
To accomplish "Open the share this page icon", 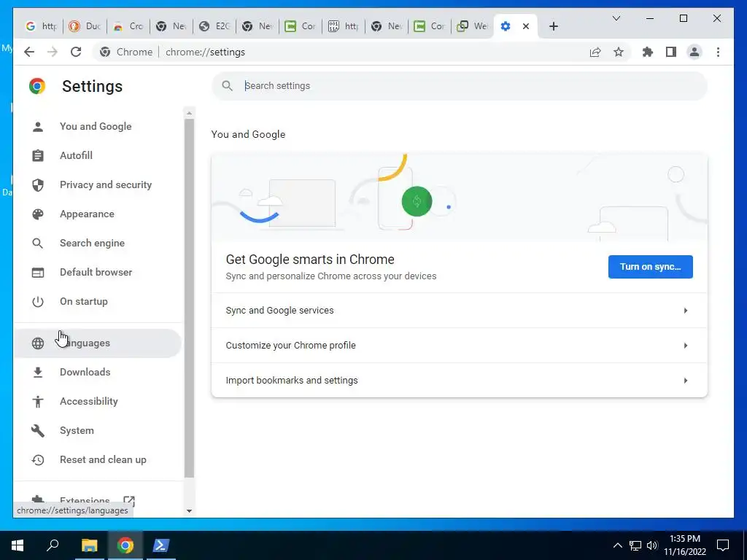I will click(595, 52).
